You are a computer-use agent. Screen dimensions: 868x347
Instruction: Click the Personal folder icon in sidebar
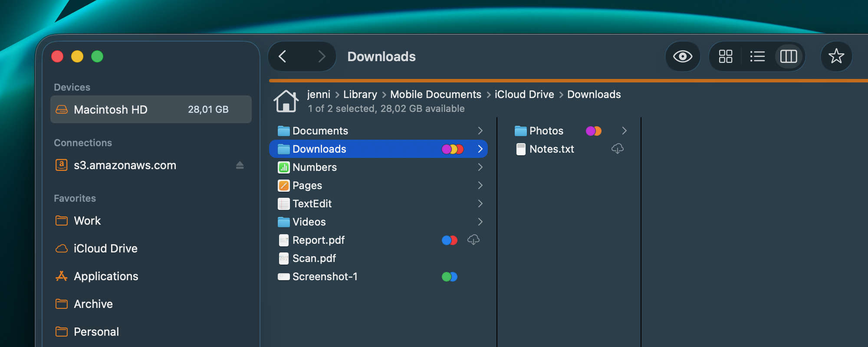(x=62, y=331)
